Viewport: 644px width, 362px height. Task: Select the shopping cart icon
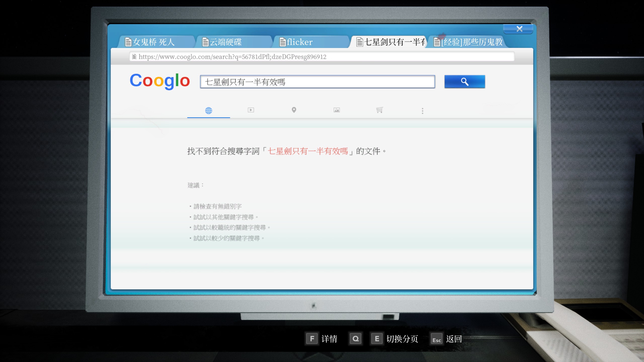tap(379, 110)
